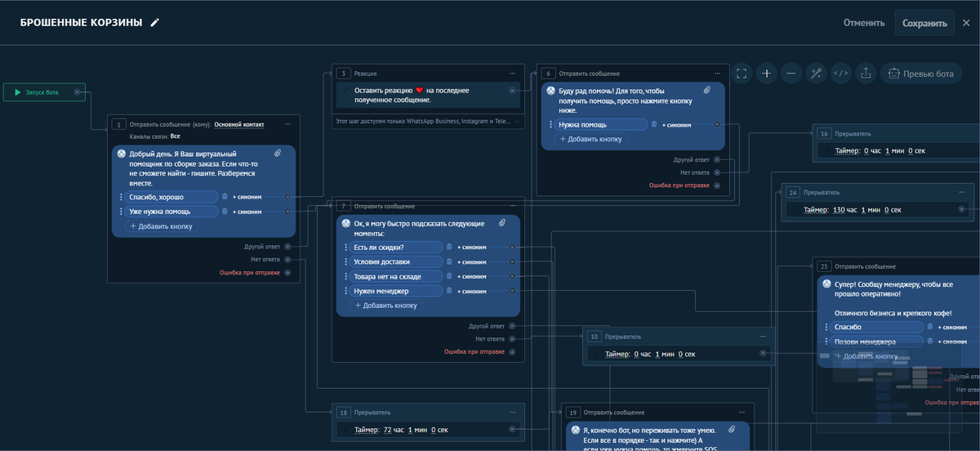This screenshot has height=451, width=980.
Task: Select step 19 header 'Отправить сообщение'
Action: (x=613, y=413)
